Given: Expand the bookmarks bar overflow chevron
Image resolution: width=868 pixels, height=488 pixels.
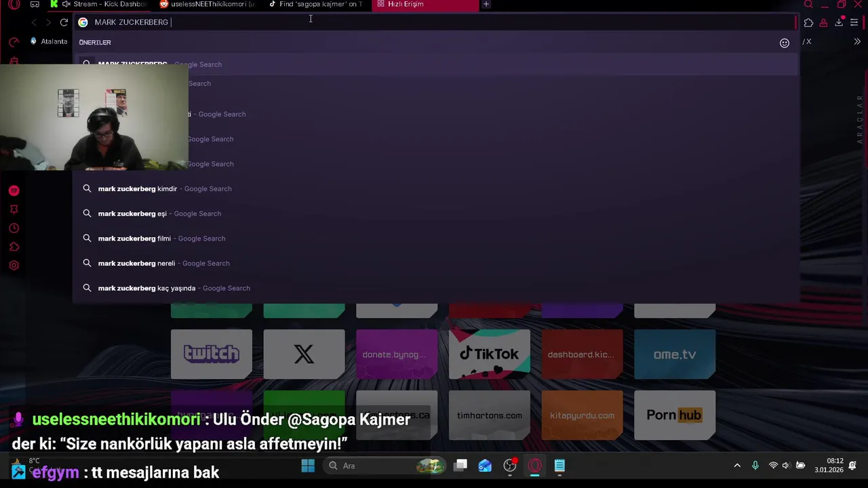Looking at the screenshot, I should click(x=857, y=41).
